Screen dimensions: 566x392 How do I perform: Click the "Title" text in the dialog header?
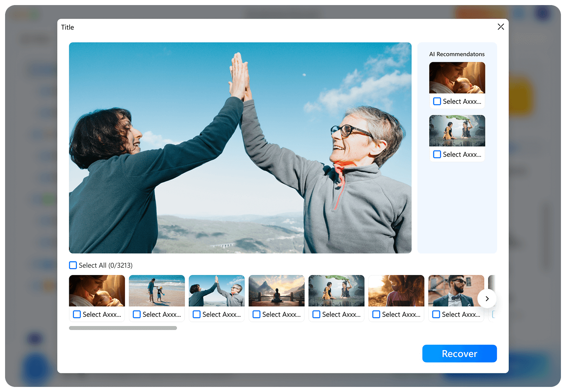point(68,27)
